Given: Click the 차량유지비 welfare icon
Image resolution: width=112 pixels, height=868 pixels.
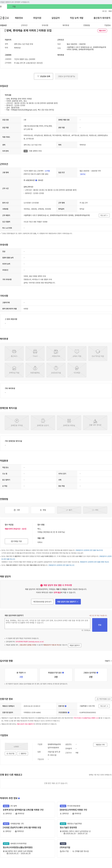Looking at the screenshot, I should coord(56,354).
